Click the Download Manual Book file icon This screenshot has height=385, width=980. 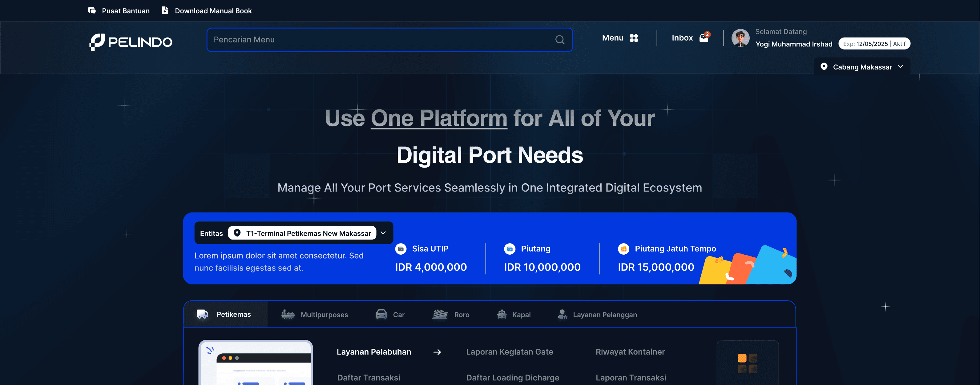(x=165, y=10)
